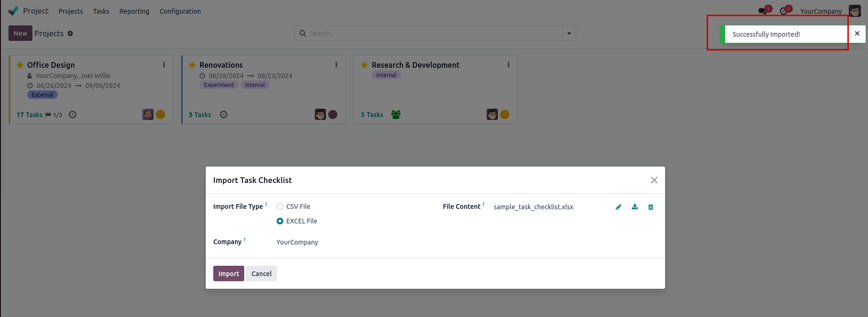The height and width of the screenshot is (317, 868).
Task: Open the Reporting menu
Action: point(134,11)
